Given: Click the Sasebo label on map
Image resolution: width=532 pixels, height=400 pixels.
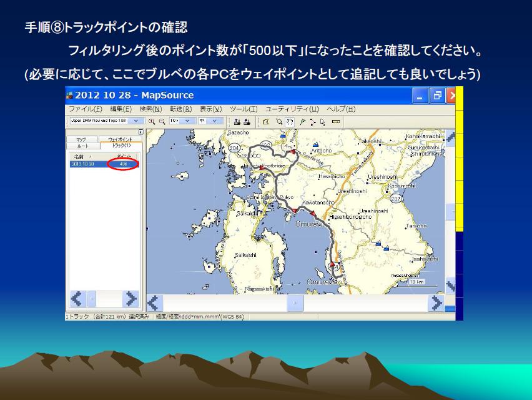Looking at the screenshot, I should [249, 155].
